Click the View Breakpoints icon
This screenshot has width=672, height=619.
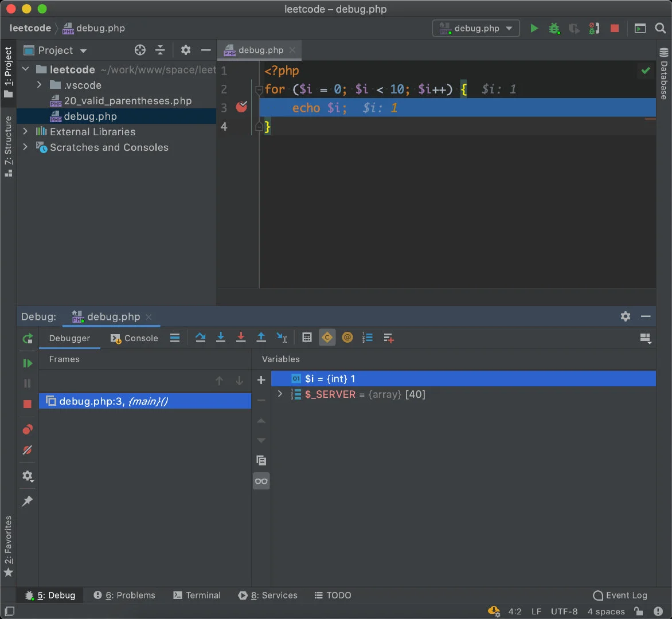click(x=27, y=429)
